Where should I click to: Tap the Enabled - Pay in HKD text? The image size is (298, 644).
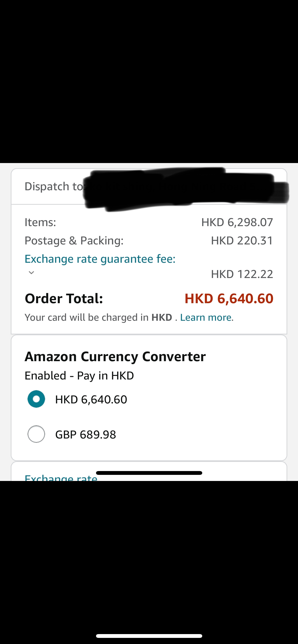coord(79,376)
